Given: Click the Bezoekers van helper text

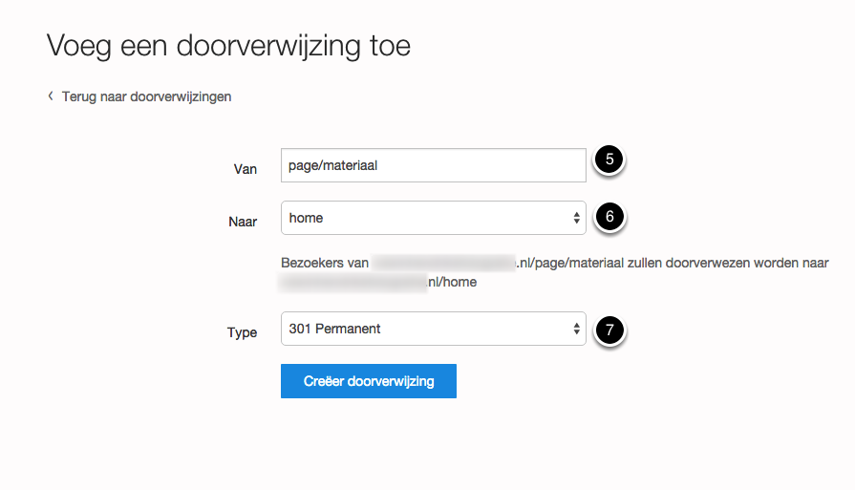Looking at the screenshot, I should coord(325,263).
